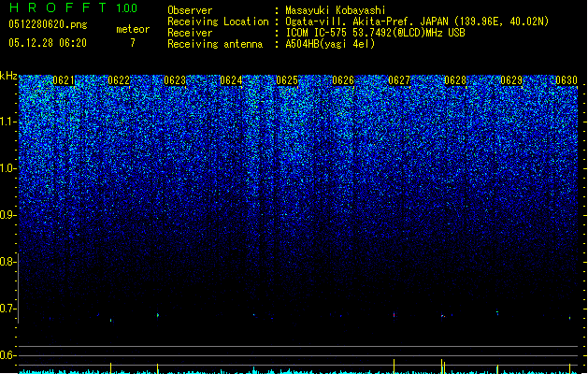Click the 0627 time marker
The image size is (588, 374).
click(399, 80)
